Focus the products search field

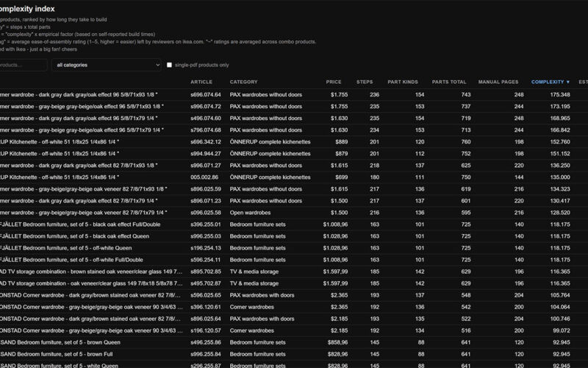click(x=23, y=65)
